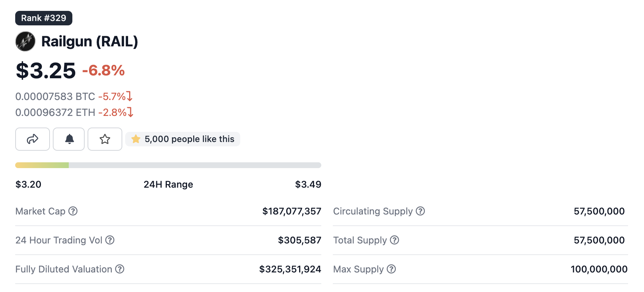This screenshot has width=644, height=292.
Task: Click the BTC price change arrow
Action: [x=130, y=96]
